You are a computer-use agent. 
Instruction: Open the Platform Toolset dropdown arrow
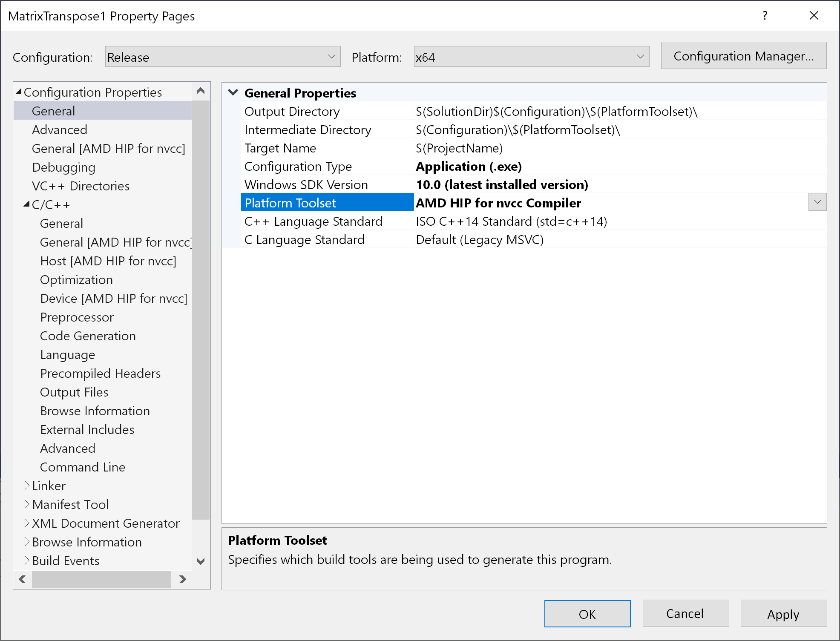point(817,202)
